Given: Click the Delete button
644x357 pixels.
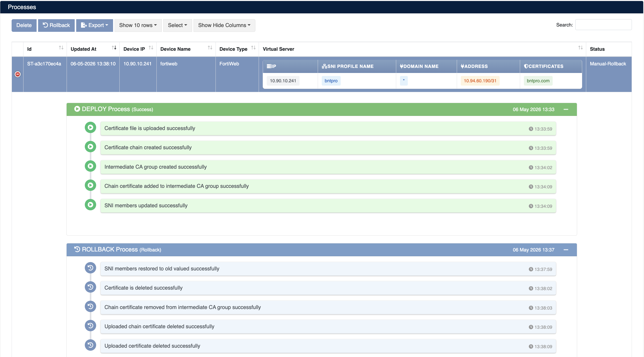Looking at the screenshot, I should point(24,25).
